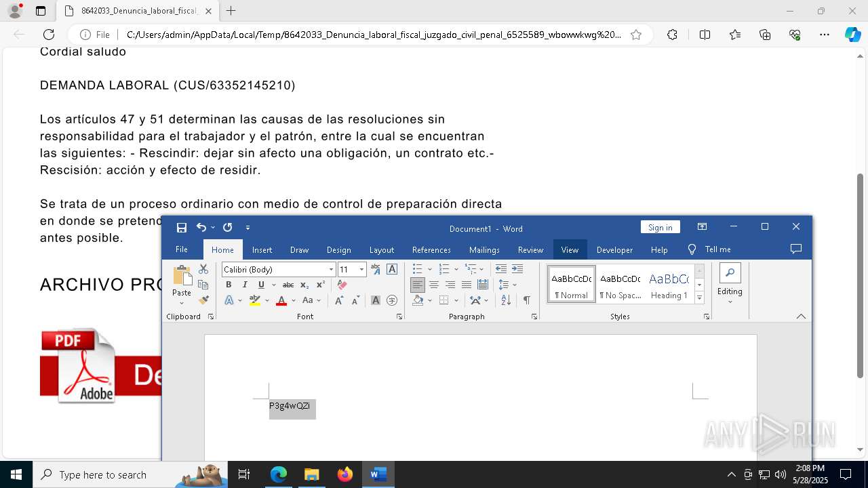The image size is (868, 488).
Task: Open Edge Extensions puzzle icon
Action: pos(672,35)
